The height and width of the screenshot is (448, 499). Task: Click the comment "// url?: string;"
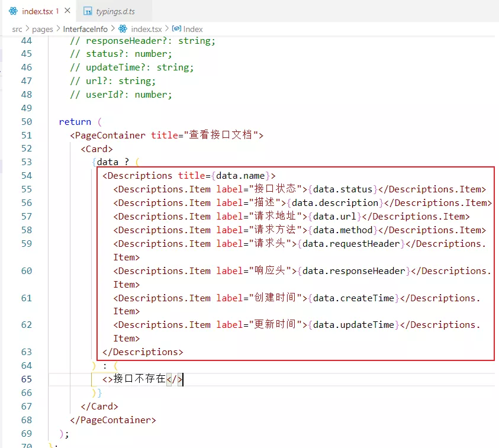(x=113, y=82)
